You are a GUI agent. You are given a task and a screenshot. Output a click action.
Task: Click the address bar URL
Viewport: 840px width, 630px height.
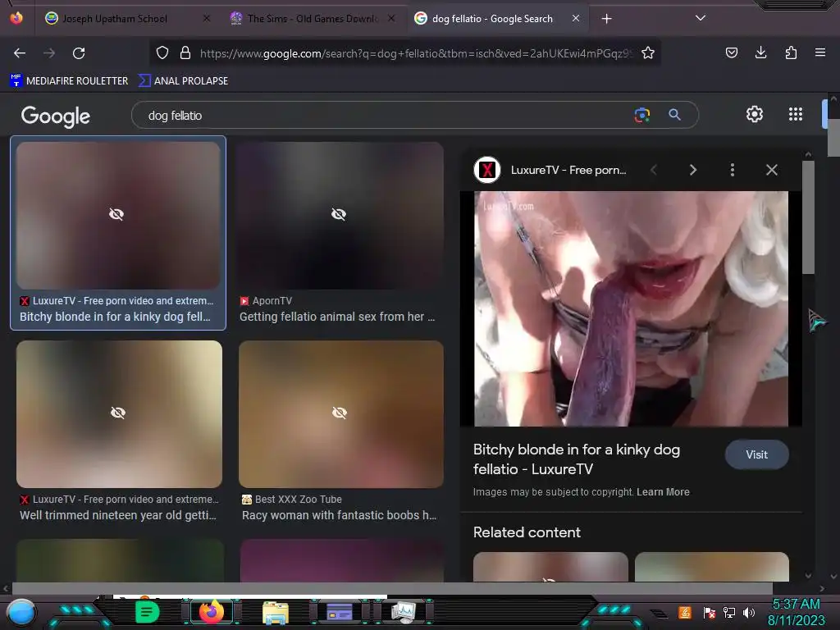(416, 53)
